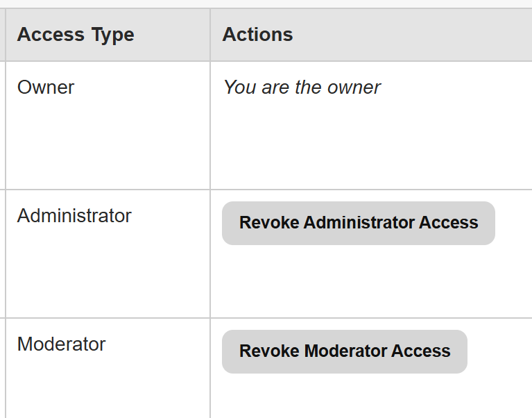
Task: Click 'Administrator' text inside the revoke button
Action: point(359,223)
